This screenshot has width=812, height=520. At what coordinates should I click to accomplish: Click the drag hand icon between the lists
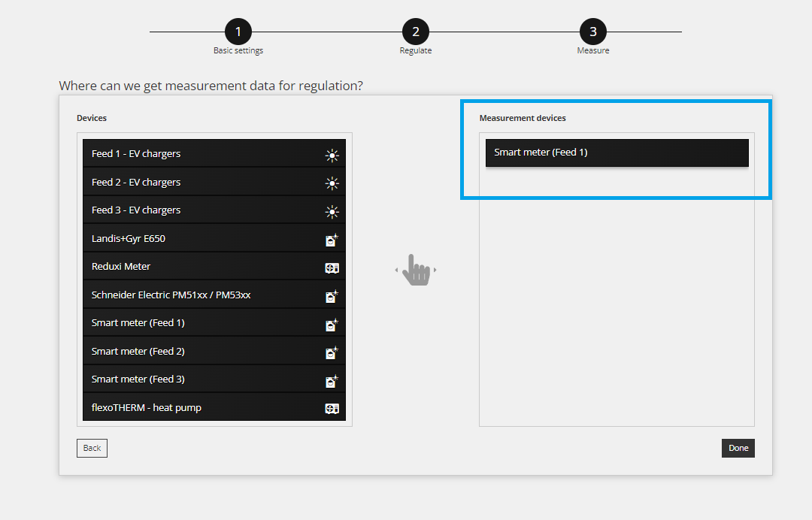coord(416,270)
